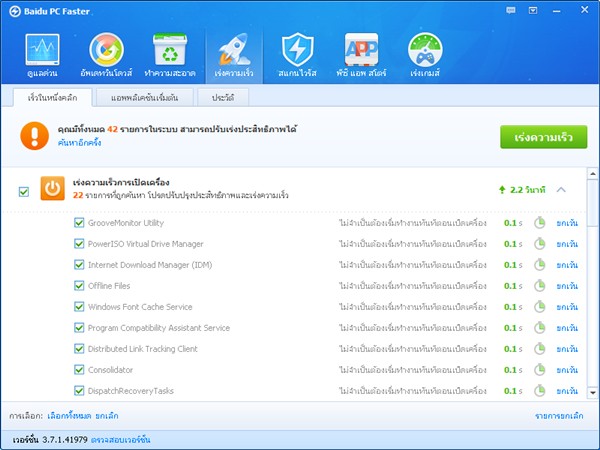This screenshot has width=600, height=450.
Task: Uncheck Offline Files checkbox
Action: 79,286
